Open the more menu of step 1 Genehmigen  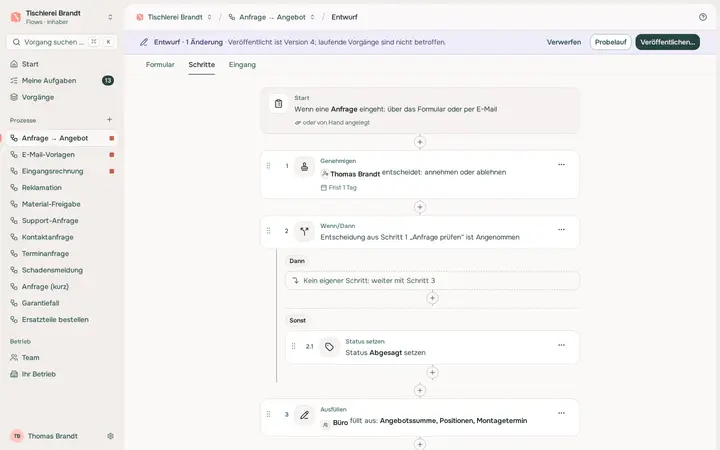[x=561, y=164]
